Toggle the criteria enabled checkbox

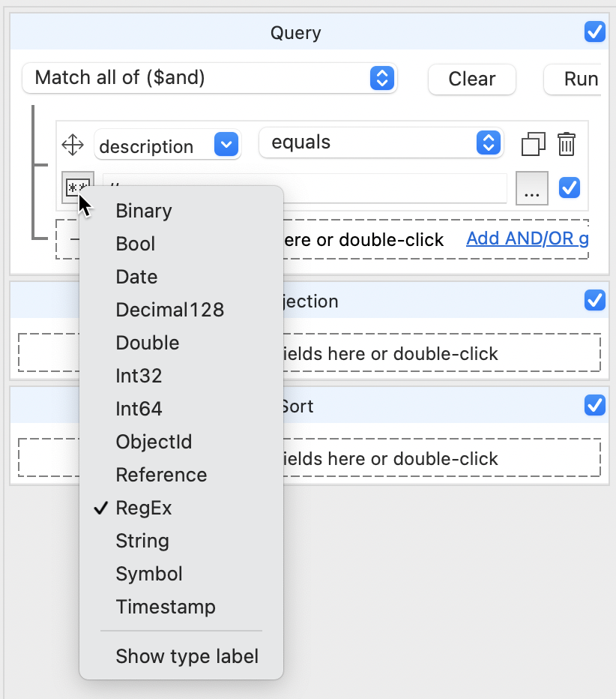(570, 187)
